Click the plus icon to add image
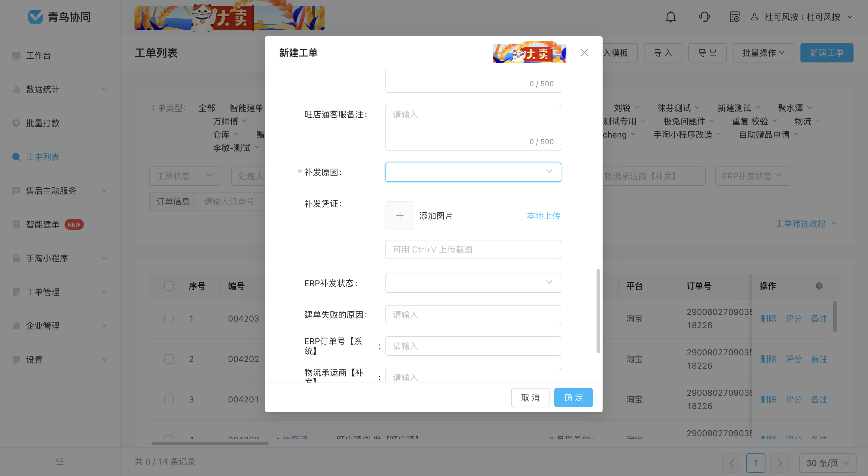 point(400,216)
